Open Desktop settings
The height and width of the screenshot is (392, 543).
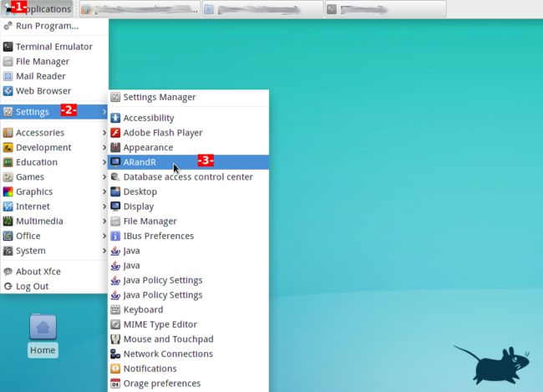[x=189, y=191]
